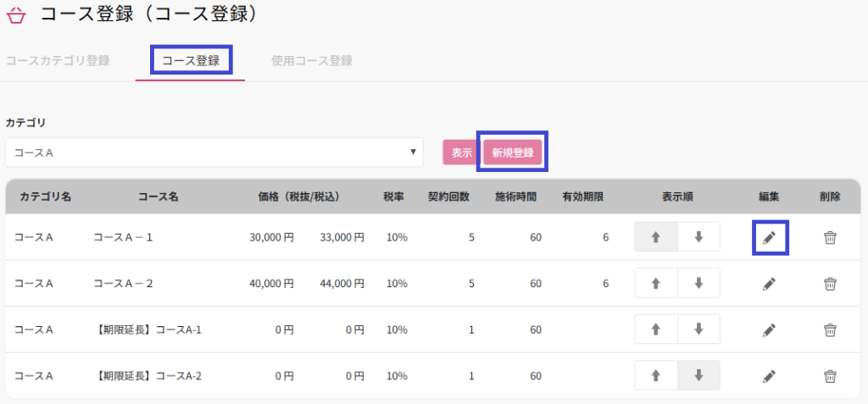
Task: Move コースA－2 up in display order
Action: pyautogui.click(x=656, y=283)
